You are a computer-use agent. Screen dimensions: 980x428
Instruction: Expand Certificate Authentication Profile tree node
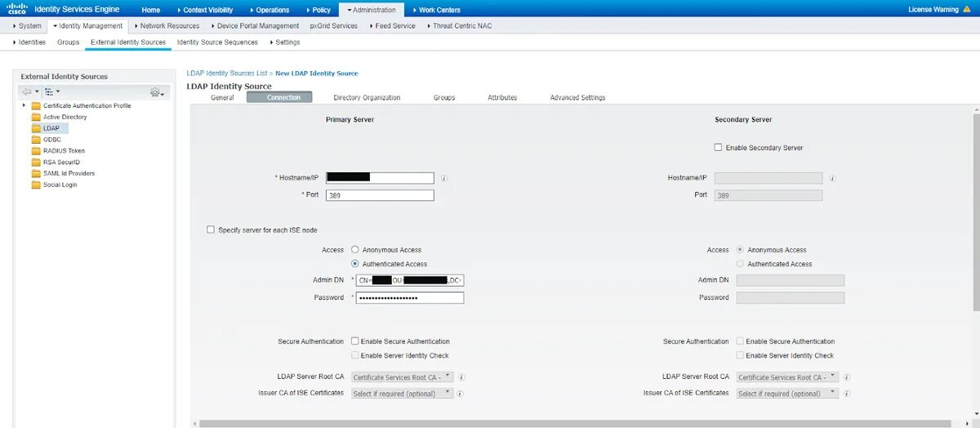[24, 105]
